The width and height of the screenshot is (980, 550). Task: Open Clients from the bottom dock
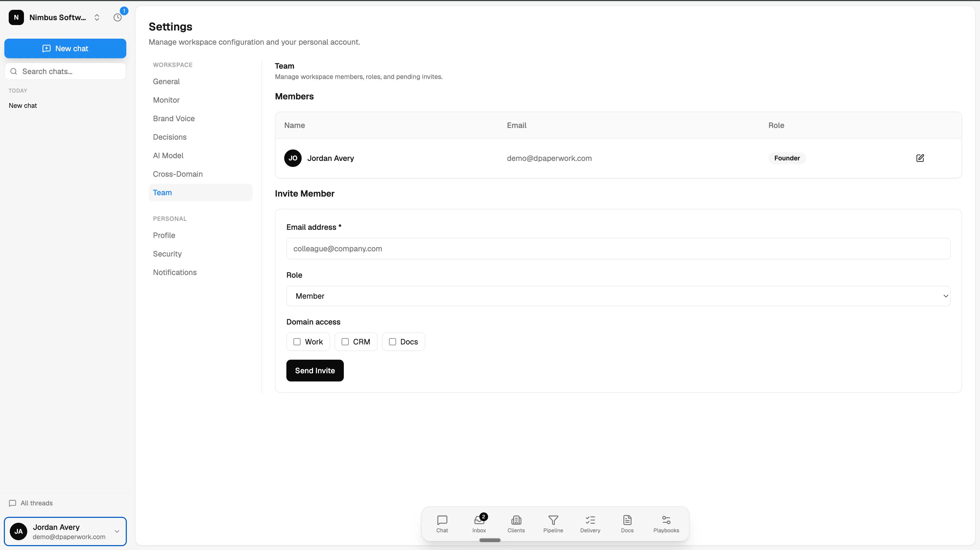click(x=516, y=524)
